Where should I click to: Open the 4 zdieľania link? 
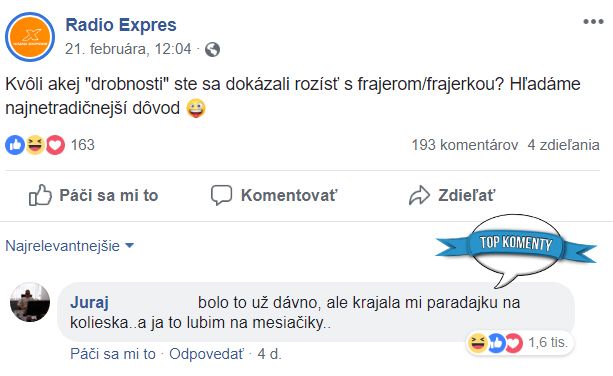pos(563,145)
